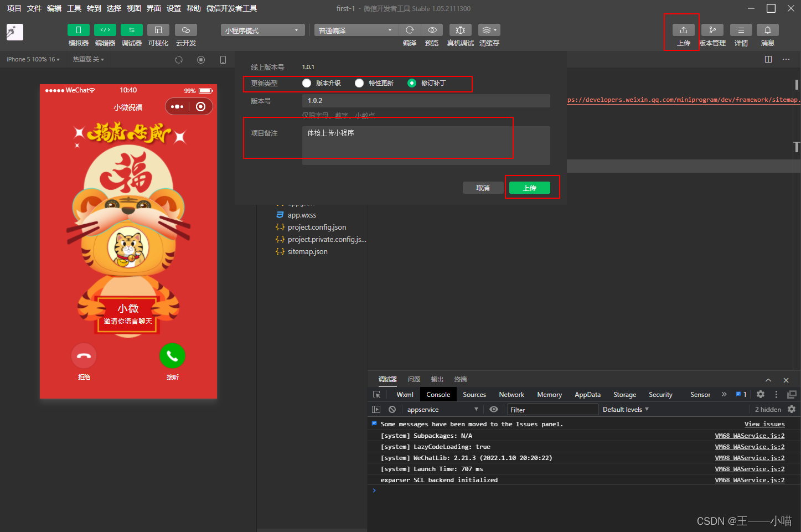801x532 pixels.
Task: Click the simulator stop/record circle icon
Action: (201, 60)
